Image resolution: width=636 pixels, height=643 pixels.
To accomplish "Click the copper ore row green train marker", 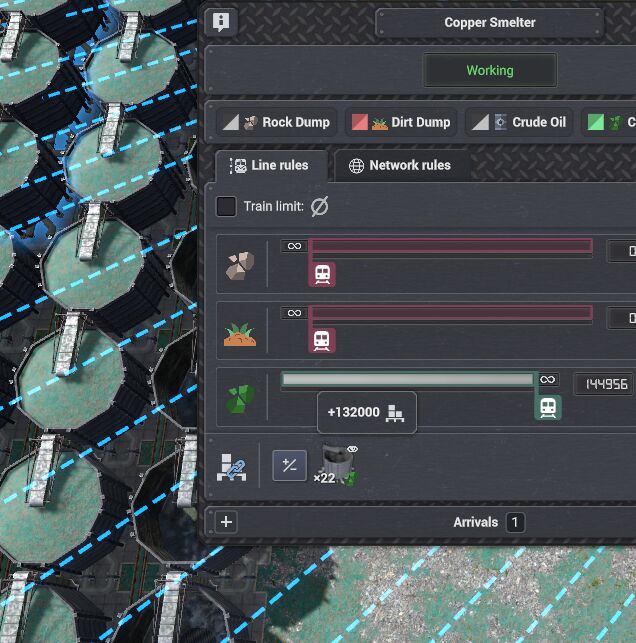I will pyautogui.click(x=548, y=408).
